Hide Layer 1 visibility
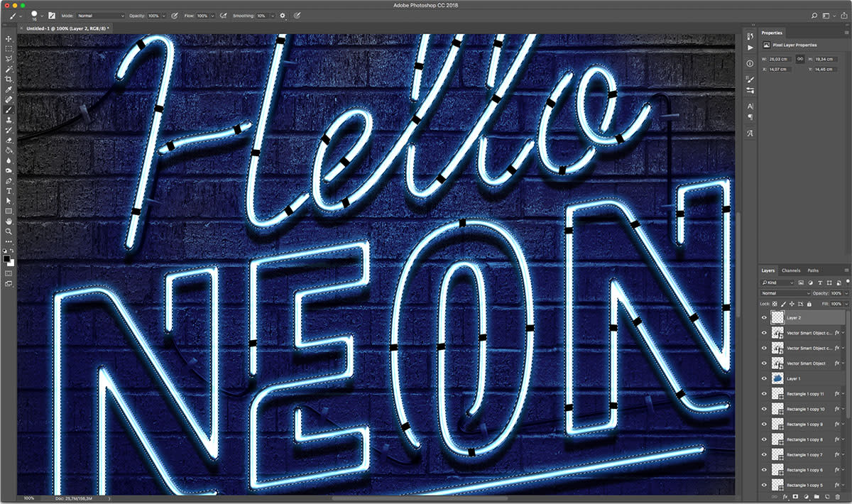The image size is (852, 504). pos(764,378)
